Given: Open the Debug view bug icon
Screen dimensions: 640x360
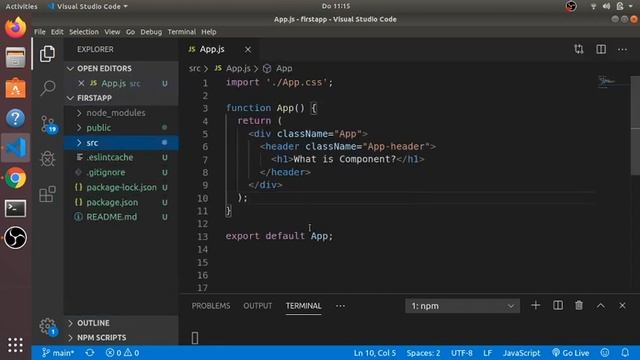Looking at the screenshot, I should [47, 158].
